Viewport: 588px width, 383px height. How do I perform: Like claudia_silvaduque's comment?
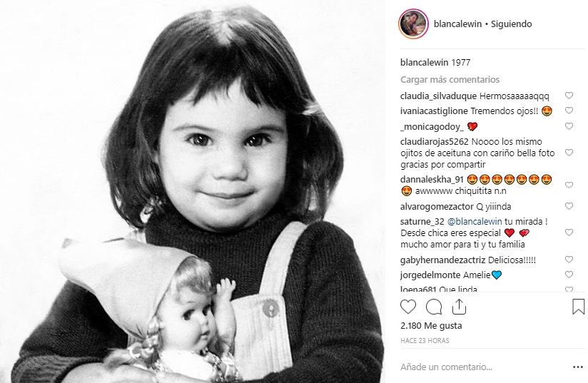click(x=569, y=96)
